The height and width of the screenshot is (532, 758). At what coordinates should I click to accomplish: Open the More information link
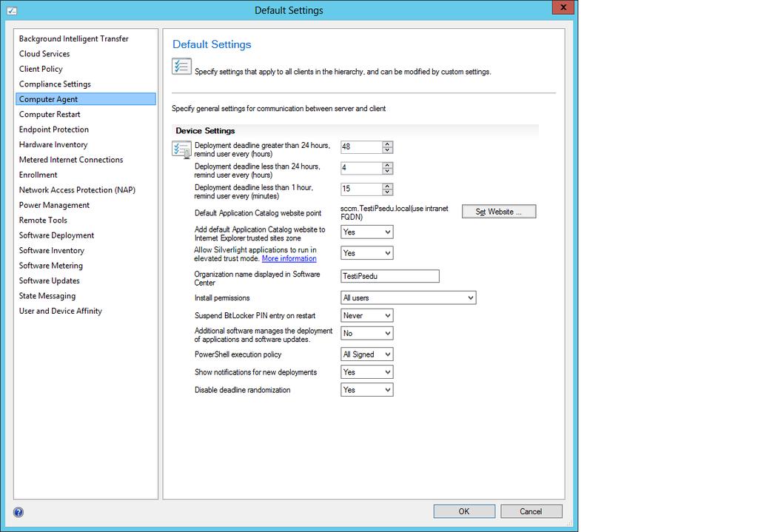289,258
